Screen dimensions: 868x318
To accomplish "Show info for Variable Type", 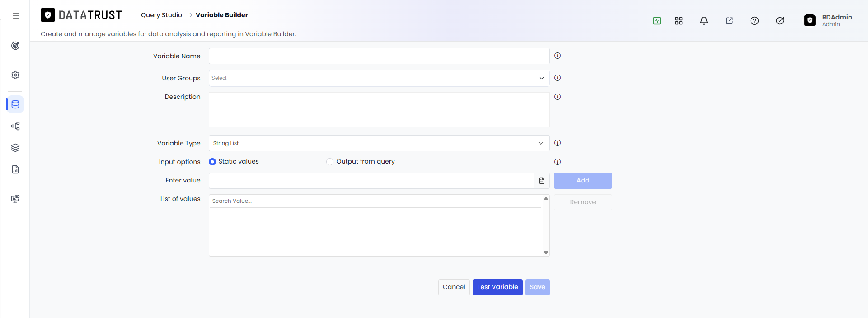I will (558, 143).
